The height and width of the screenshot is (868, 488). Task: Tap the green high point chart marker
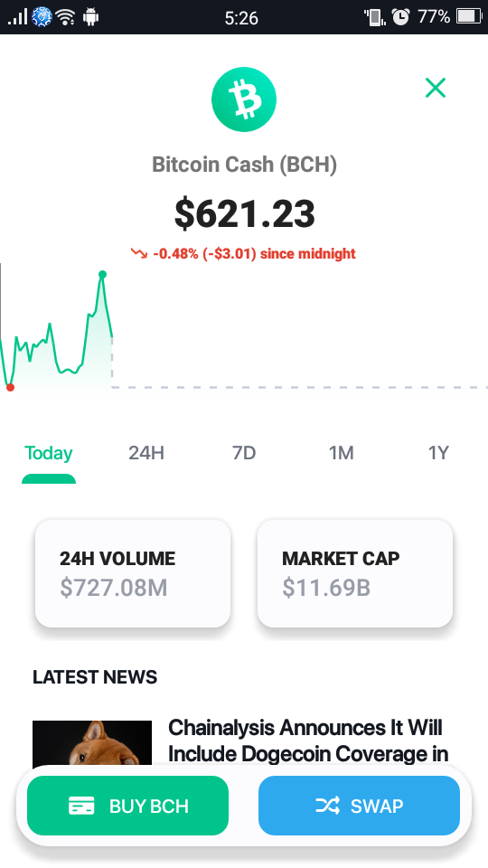[102, 274]
